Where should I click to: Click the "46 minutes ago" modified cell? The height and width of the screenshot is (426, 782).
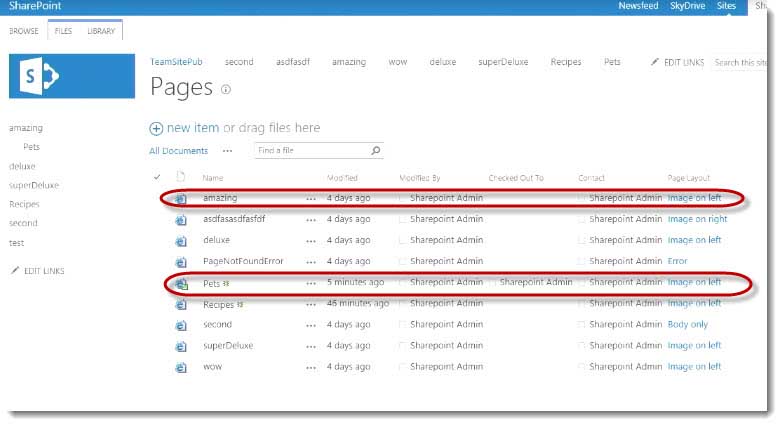pyautogui.click(x=358, y=303)
